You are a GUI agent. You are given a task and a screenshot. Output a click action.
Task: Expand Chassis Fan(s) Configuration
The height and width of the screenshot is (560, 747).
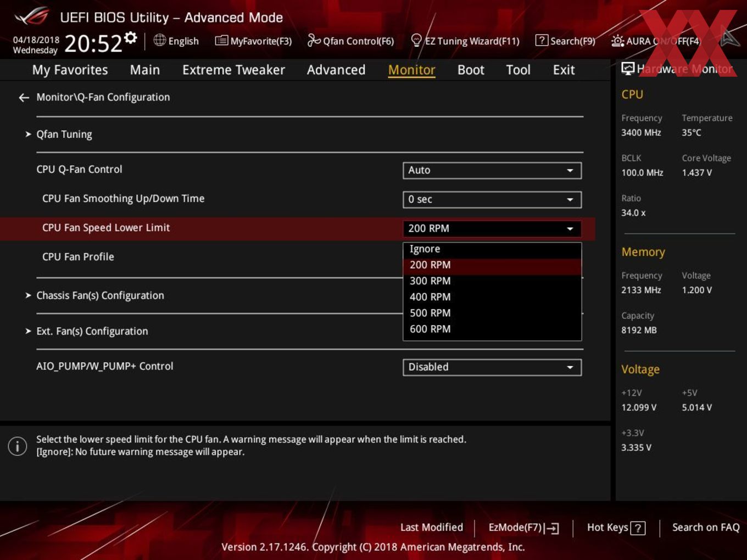(x=100, y=295)
